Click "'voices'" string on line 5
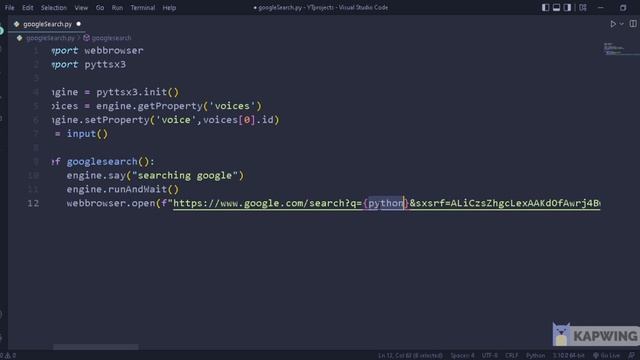This screenshot has height=360, width=640. (x=232, y=106)
